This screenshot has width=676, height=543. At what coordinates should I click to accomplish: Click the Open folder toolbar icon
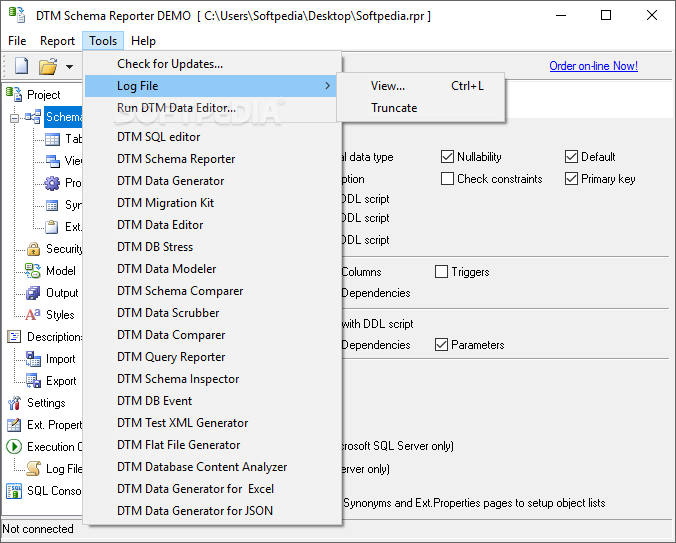click(48, 66)
